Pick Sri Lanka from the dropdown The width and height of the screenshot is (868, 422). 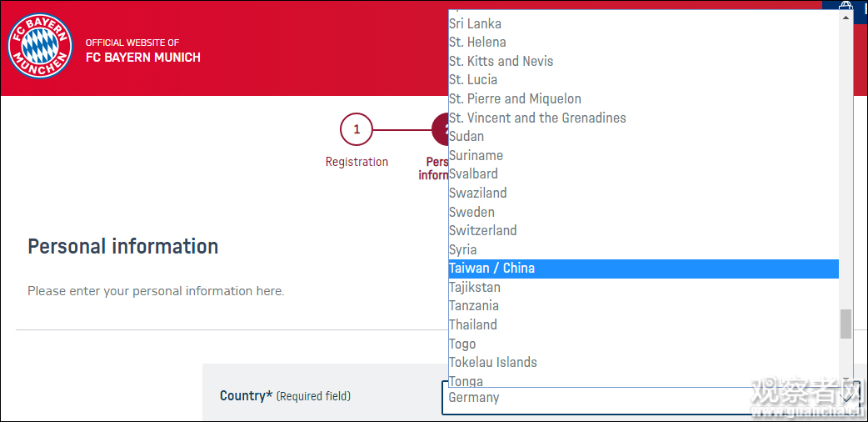(475, 23)
